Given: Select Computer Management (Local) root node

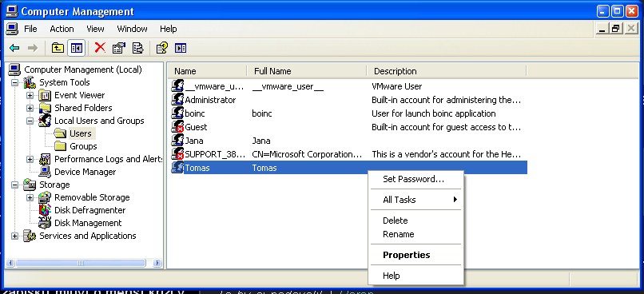Looking at the screenshot, I should 83,70.
